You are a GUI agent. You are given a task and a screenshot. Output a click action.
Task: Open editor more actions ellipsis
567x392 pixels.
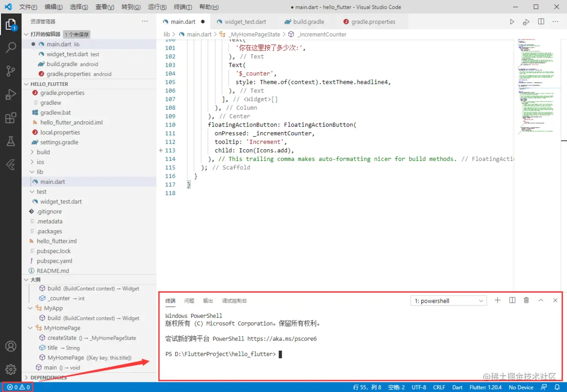coord(555,21)
